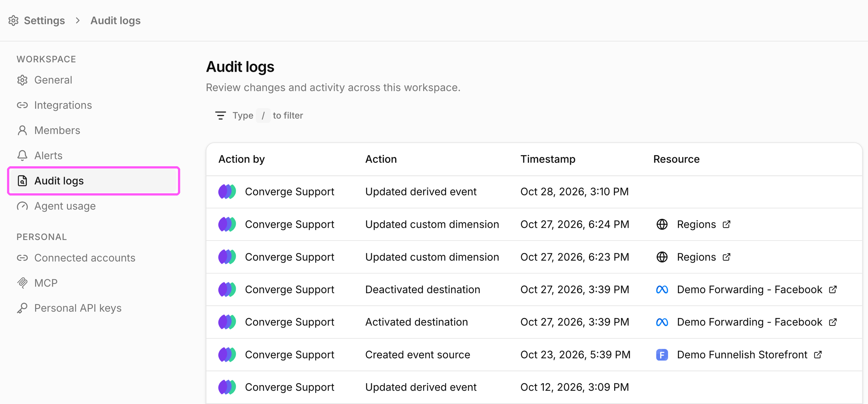Viewport: 868px width, 404px height.
Task: Open Alerts settings
Action: pos(48,156)
